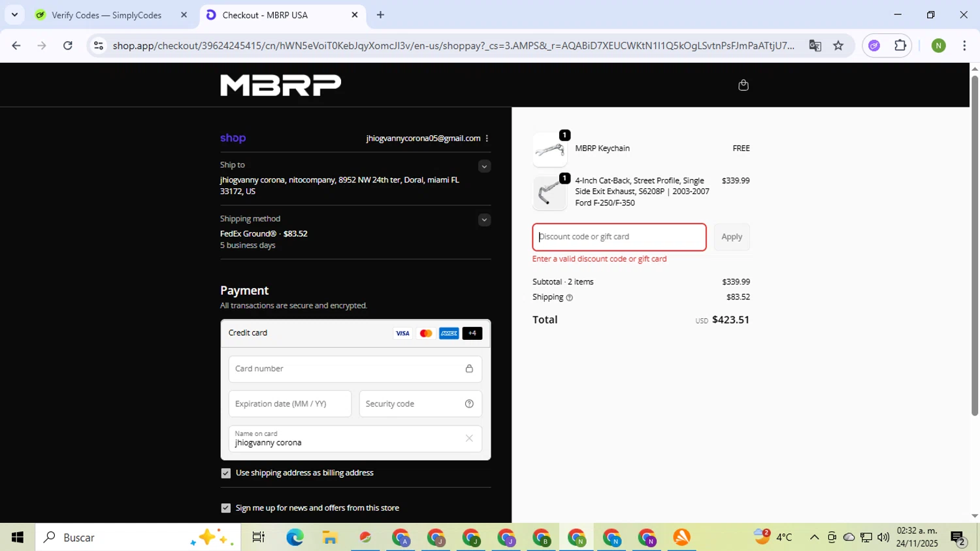The image size is (980, 551).
Task: Click the Cat-Back exhaust product thumbnail
Action: tap(549, 193)
